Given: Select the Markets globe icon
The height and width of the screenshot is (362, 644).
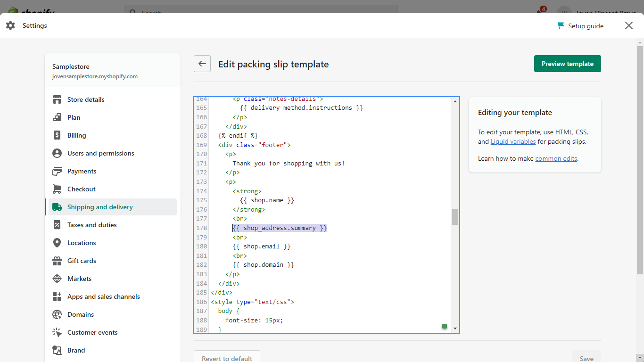Looking at the screenshot, I should (x=57, y=279).
